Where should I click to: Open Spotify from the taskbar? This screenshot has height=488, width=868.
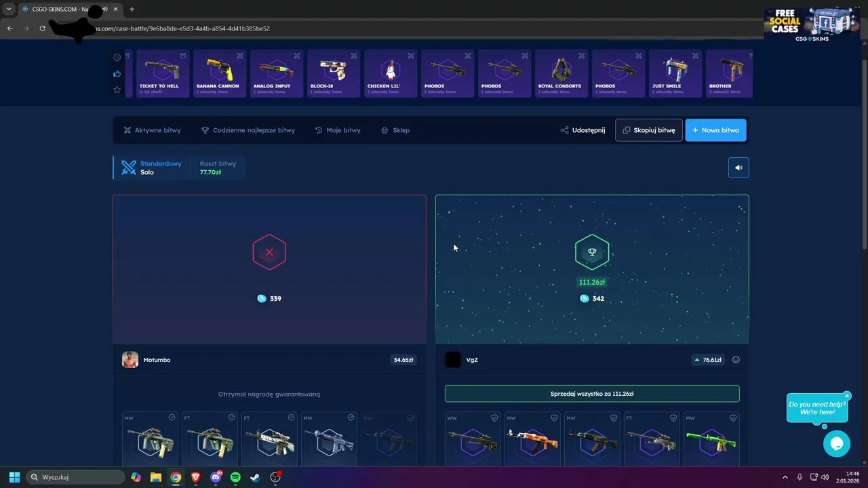click(235, 477)
